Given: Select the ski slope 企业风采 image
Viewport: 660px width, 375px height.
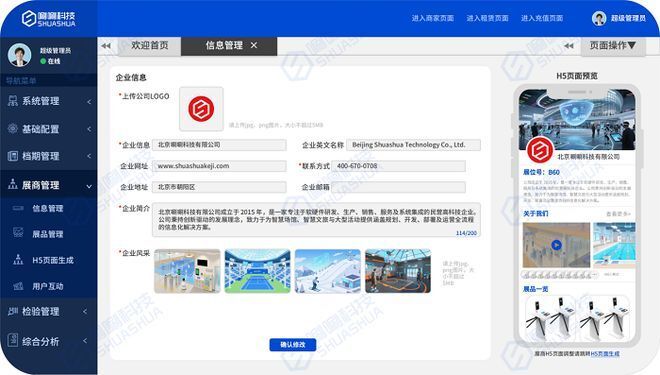Looking at the screenshot, I should click(x=327, y=271).
